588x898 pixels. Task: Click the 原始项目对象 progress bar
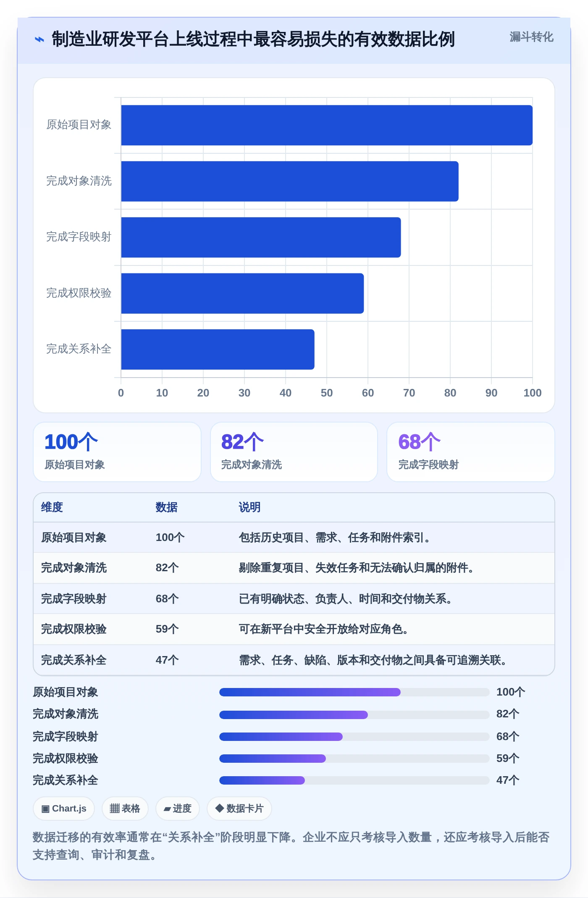[354, 692]
